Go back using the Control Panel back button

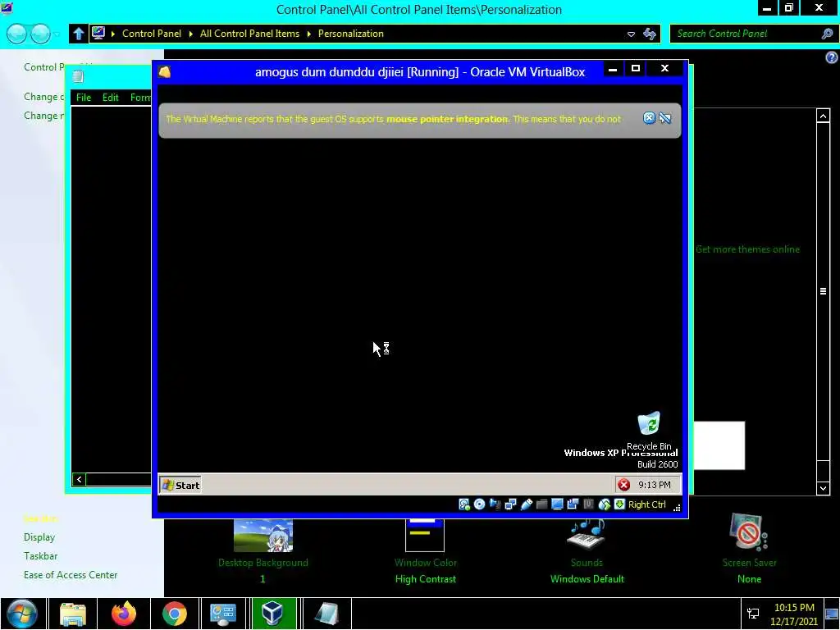click(16, 34)
